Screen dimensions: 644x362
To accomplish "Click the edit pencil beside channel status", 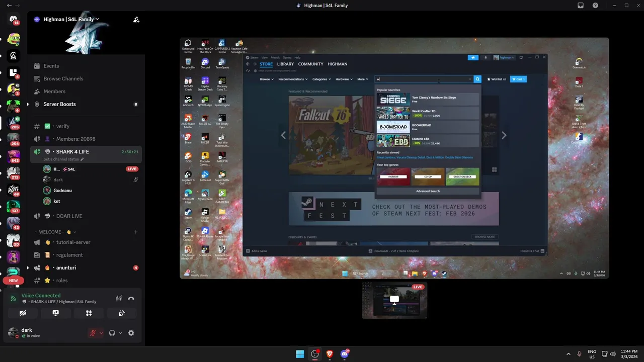I will [83, 159].
